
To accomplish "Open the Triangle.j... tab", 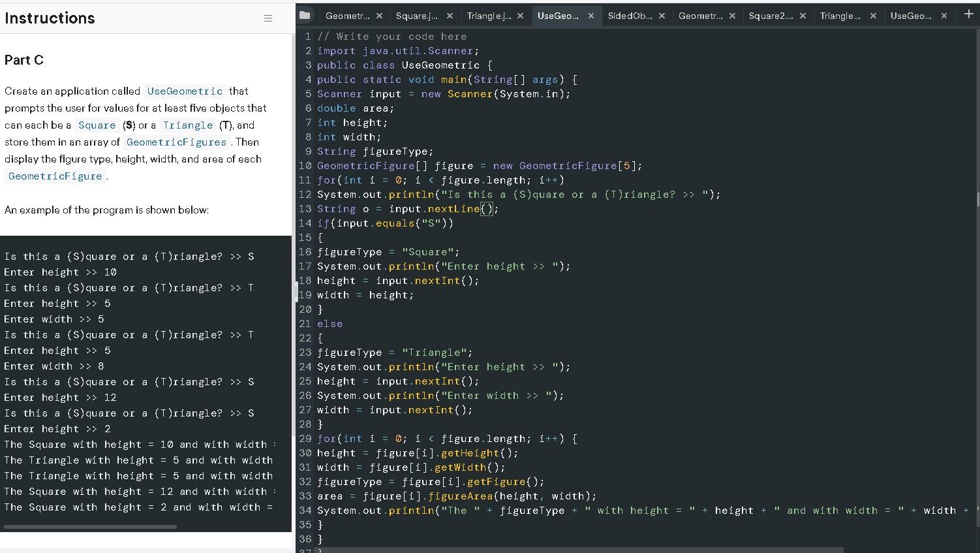I will [489, 16].
